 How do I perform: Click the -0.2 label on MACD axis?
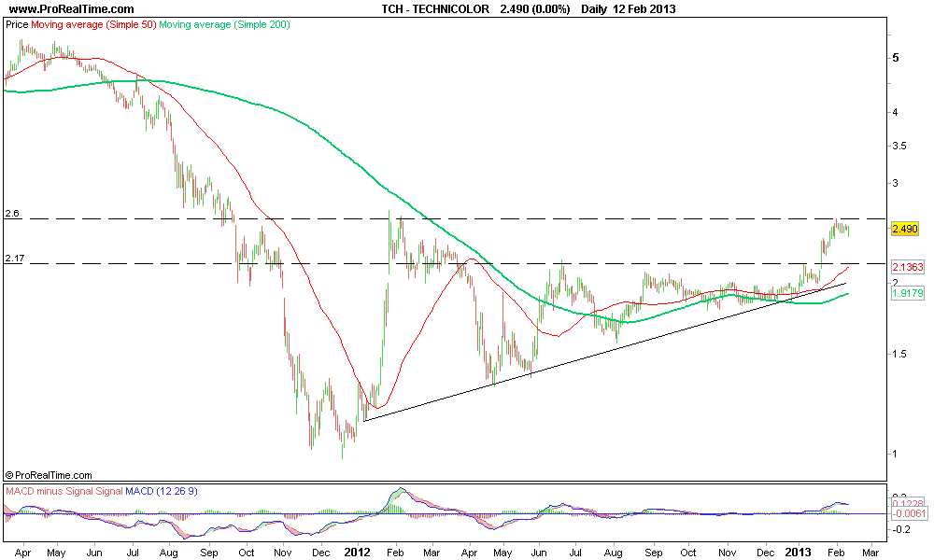click(902, 529)
